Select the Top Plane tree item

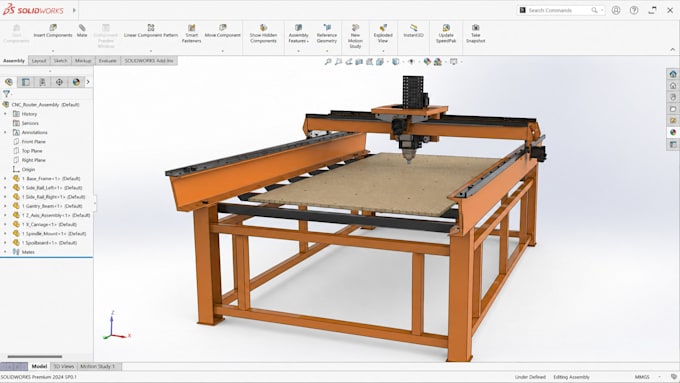[32, 151]
